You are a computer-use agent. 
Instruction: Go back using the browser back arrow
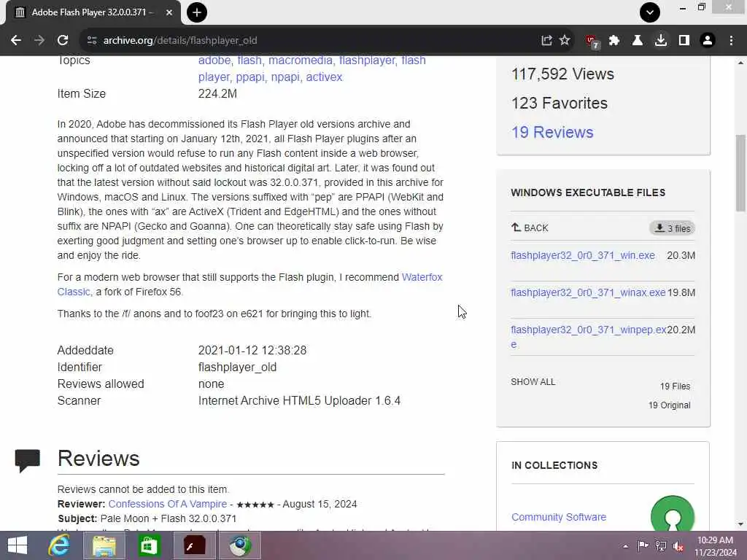[16, 41]
